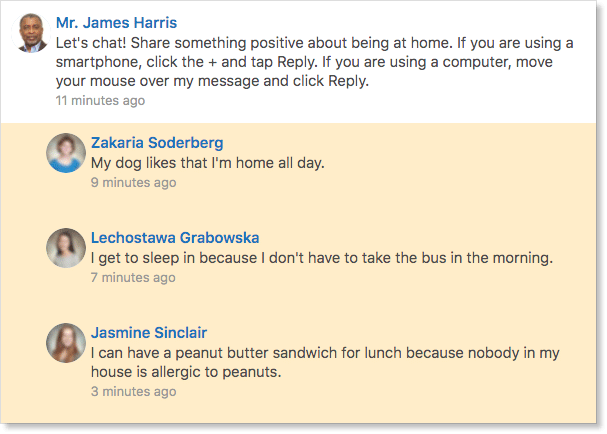Click Lechostawa Grabowska's avatar picture
This screenshot has height=434, width=607.
pos(66,247)
